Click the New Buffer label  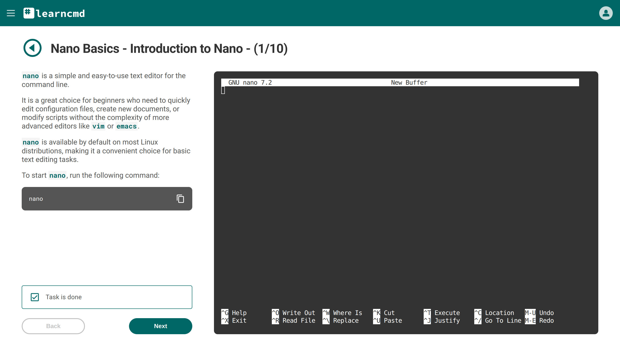409,82
